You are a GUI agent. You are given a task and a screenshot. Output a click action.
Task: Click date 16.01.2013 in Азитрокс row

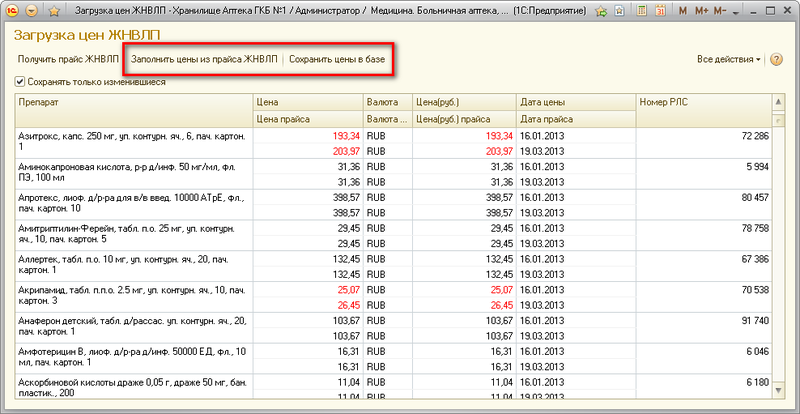pyautogui.click(x=542, y=136)
